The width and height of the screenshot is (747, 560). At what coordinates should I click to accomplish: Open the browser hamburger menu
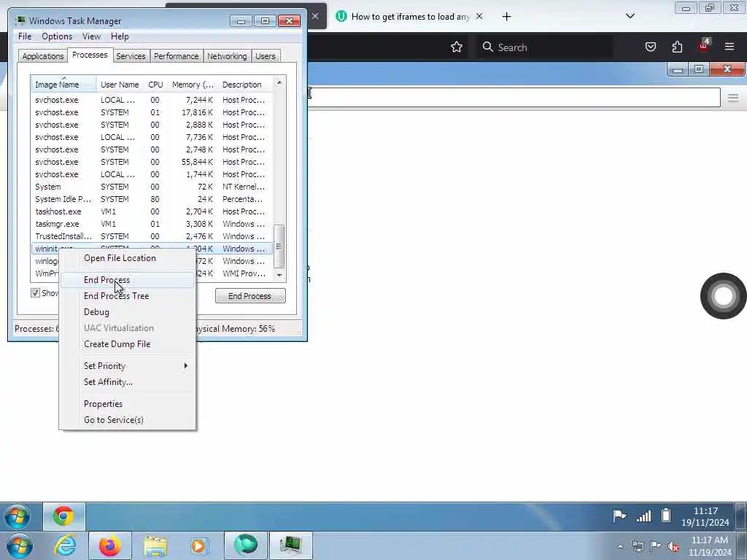click(x=729, y=47)
